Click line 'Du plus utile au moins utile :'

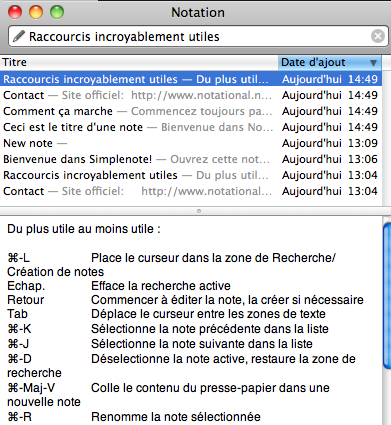click(x=84, y=229)
